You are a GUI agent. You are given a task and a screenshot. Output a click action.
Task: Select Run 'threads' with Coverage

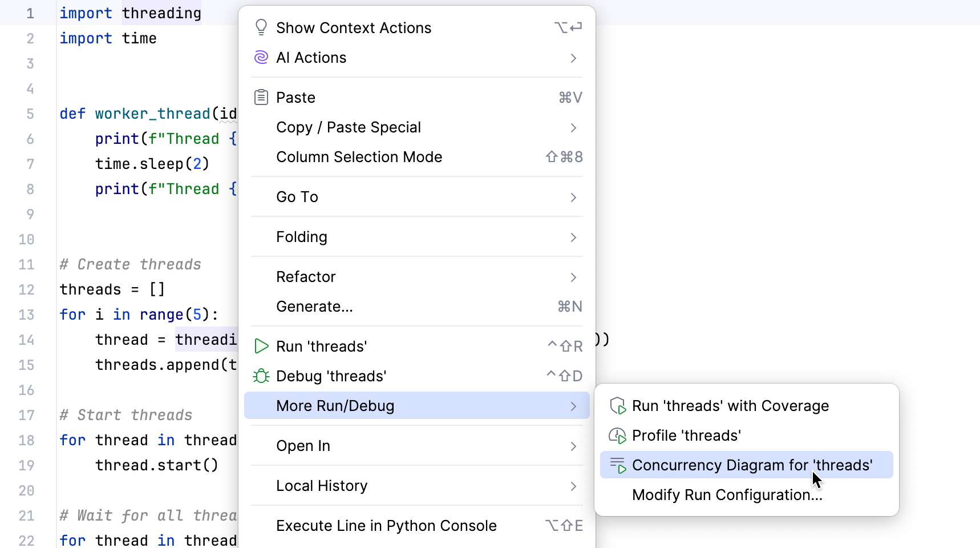tap(730, 406)
